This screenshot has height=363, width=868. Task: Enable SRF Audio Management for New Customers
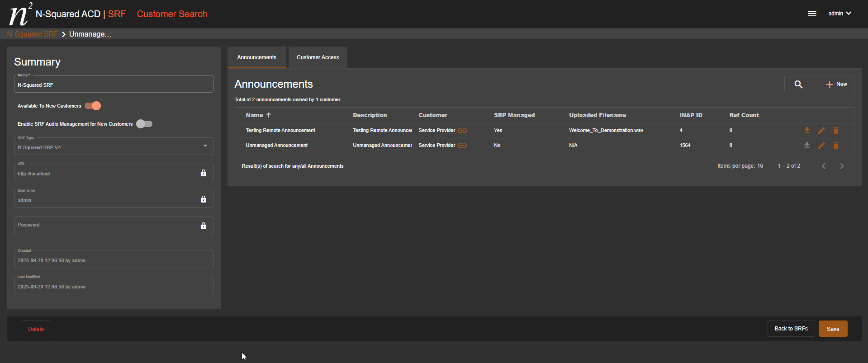click(x=144, y=124)
